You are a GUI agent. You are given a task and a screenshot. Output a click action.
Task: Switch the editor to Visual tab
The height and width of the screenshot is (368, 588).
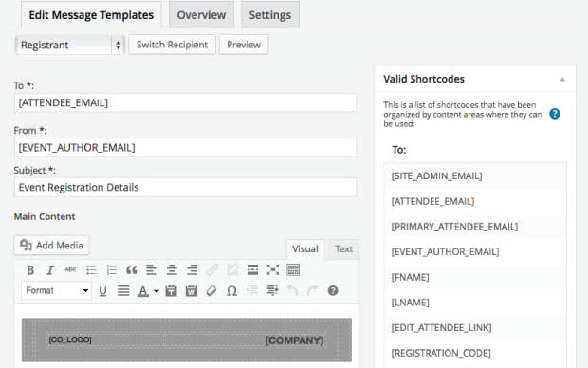(305, 249)
